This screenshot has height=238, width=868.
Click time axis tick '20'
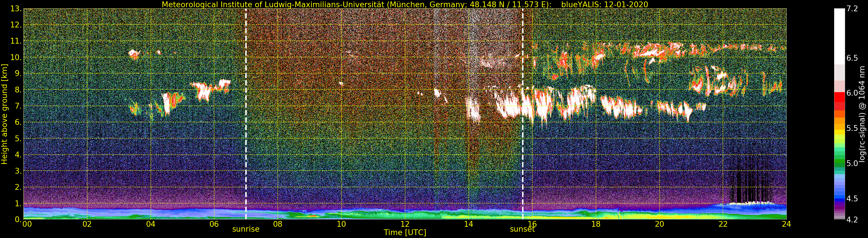click(659, 224)
